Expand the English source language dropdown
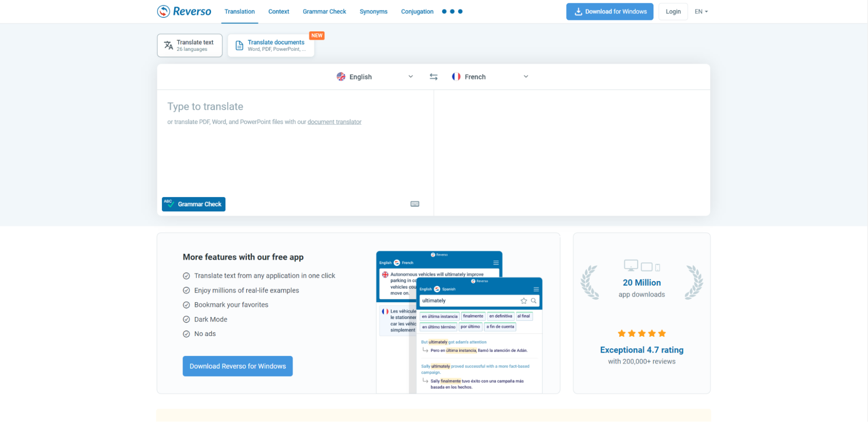Image resolution: width=868 pixels, height=422 pixels. [x=410, y=77]
